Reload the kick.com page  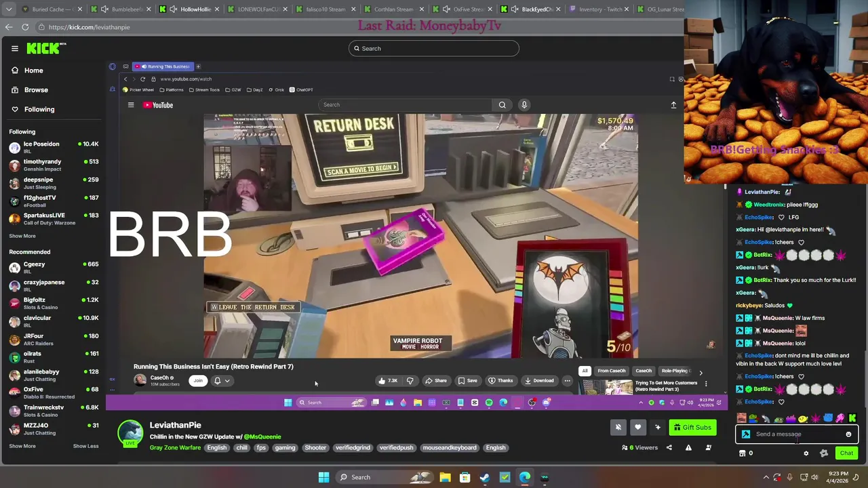(25, 27)
